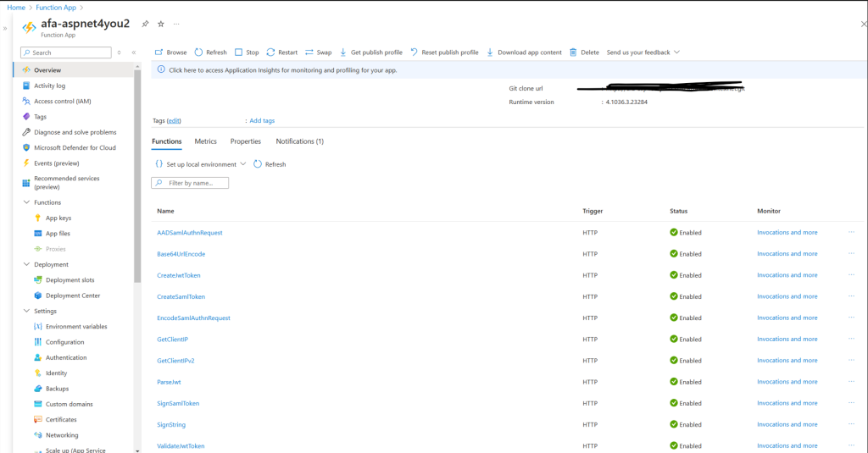Click Add tags link
The height and width of the screenshot is (453, 868).
pos(262,120)
